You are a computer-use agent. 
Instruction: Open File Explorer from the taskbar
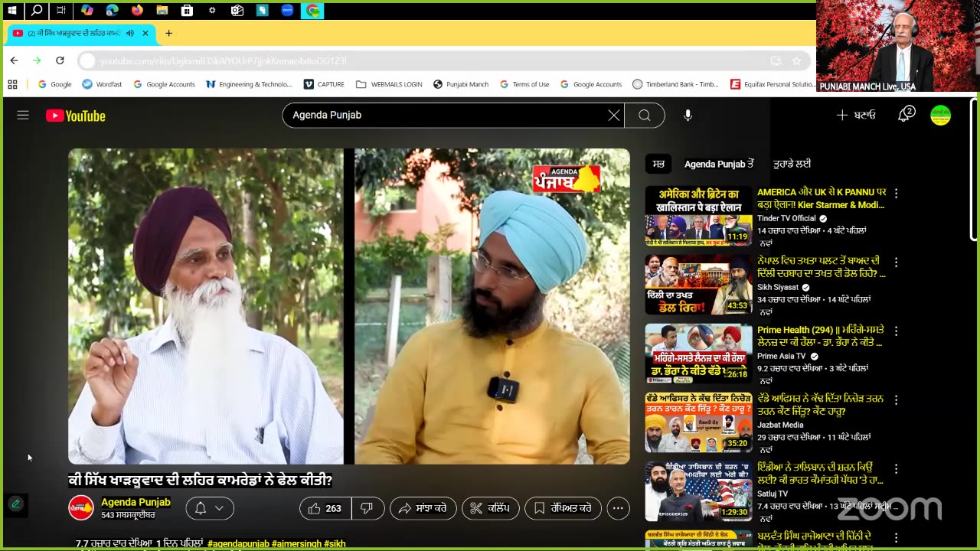(162, 11)
